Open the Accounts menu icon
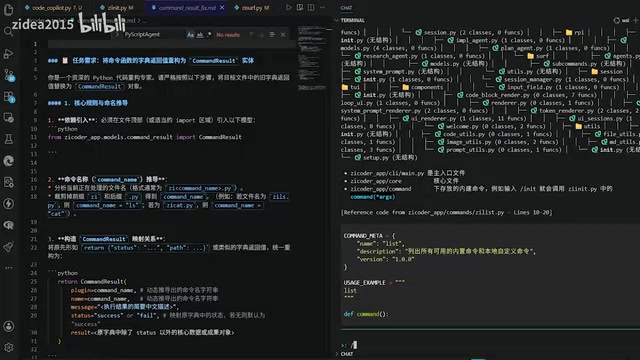 coord(9,326)
